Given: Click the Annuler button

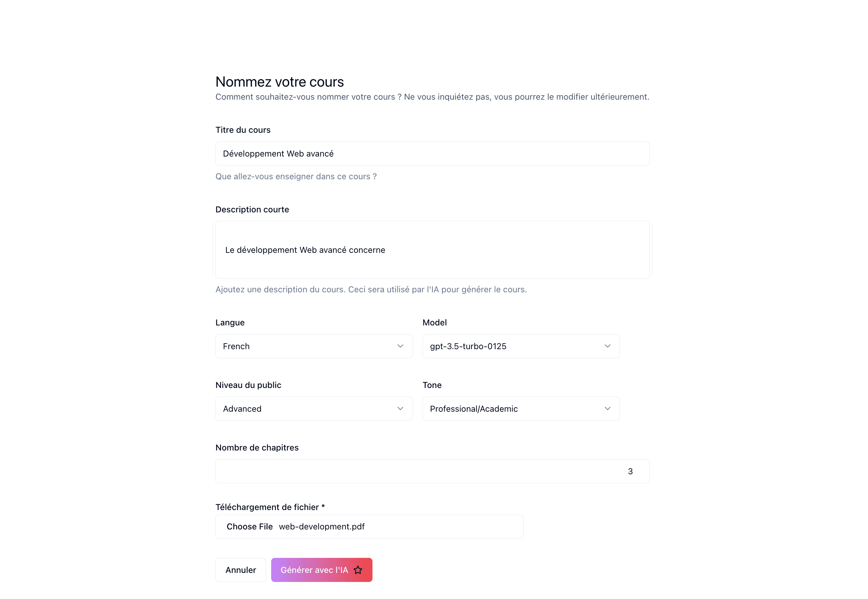Looking at the screenshot, I should pyautogui.click(x=240, y=570).
